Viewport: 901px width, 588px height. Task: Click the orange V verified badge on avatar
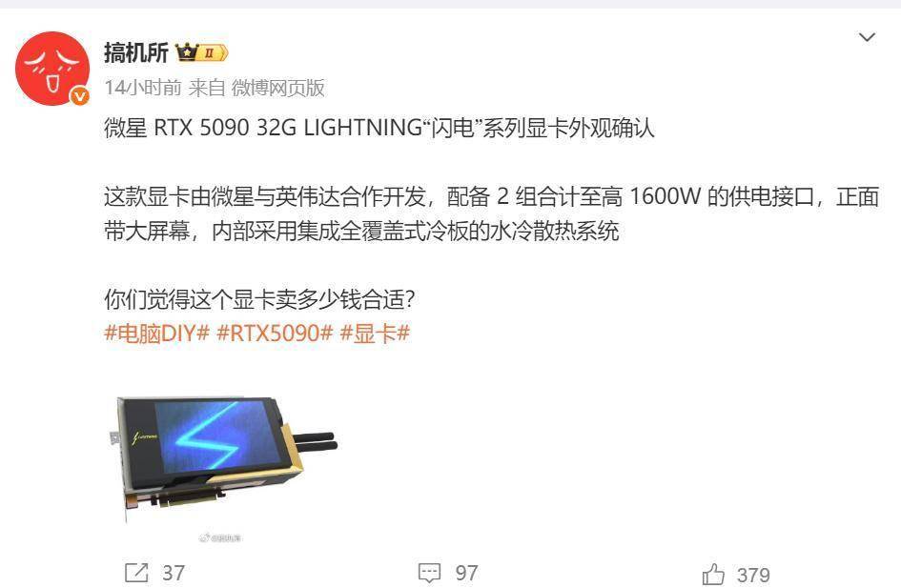[80, 96]
